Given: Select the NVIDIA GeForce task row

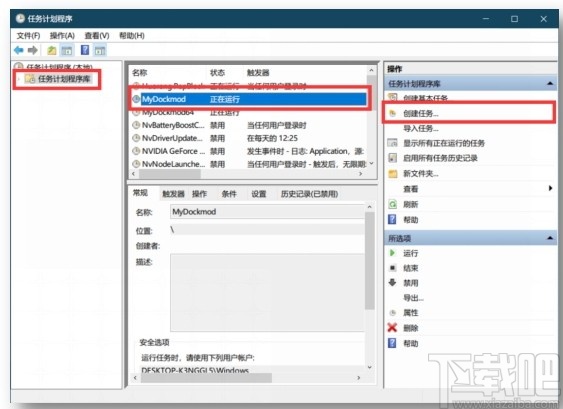Looking at the screenshot, I should (249, 151).
